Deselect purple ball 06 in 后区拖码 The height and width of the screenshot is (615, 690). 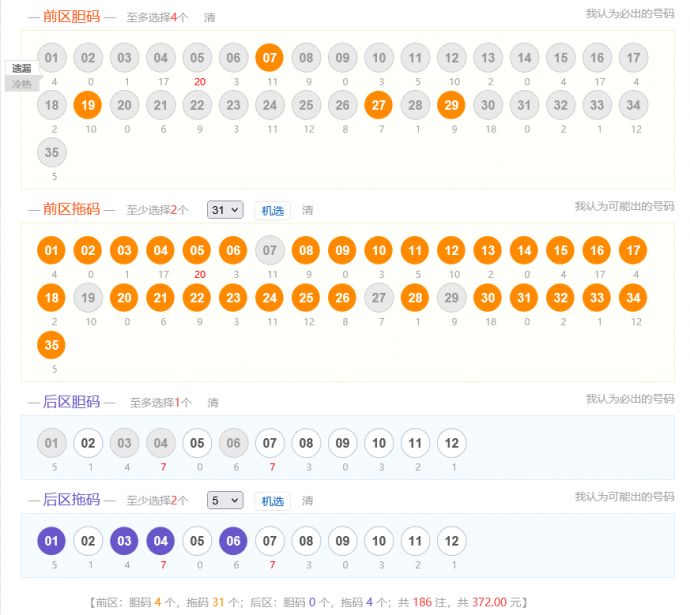coord(233,541)
